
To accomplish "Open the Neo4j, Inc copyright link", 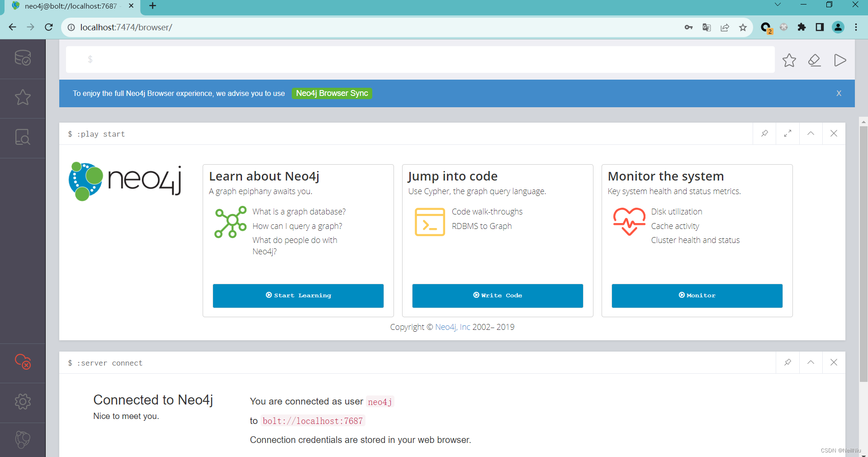I will [452, 327].
